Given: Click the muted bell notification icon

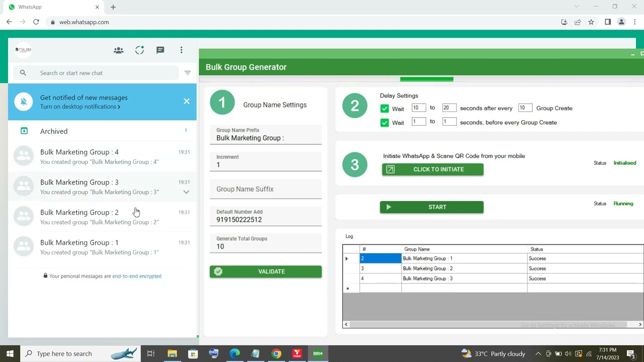Looking at the screenshot, I should 24,102.
